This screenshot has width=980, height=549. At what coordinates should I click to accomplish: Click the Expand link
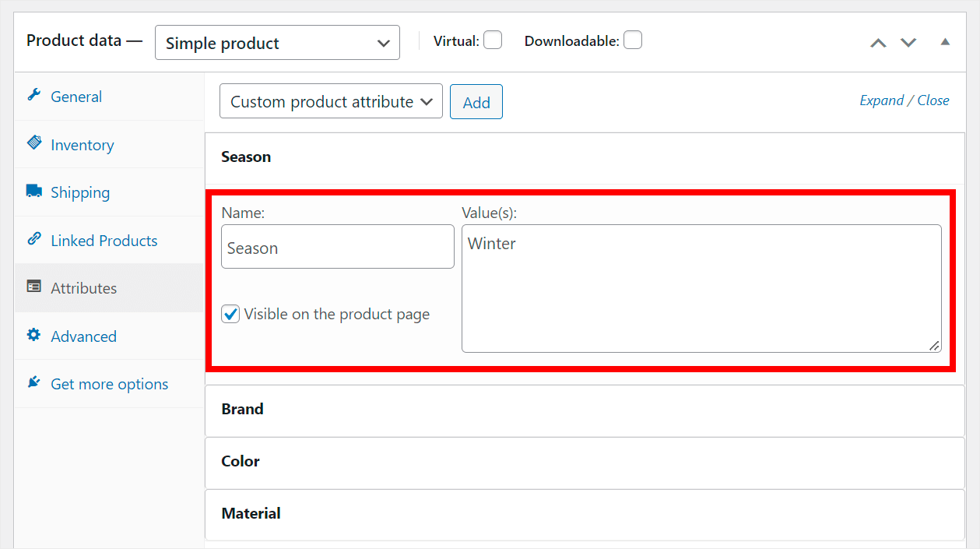(880, 100)
